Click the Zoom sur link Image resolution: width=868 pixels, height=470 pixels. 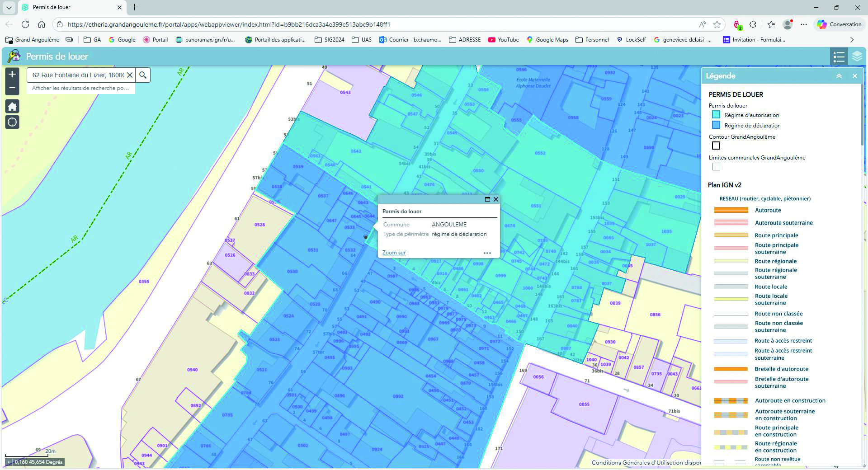point(394,253)
